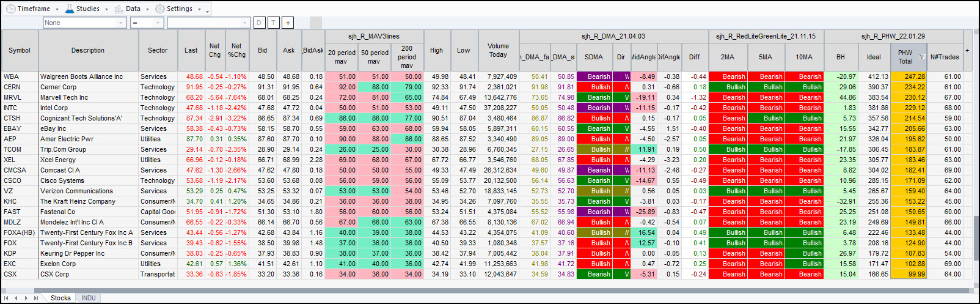Sort by the Last column header
Screen dimensions: 980x304
click(x=191, y=50)
